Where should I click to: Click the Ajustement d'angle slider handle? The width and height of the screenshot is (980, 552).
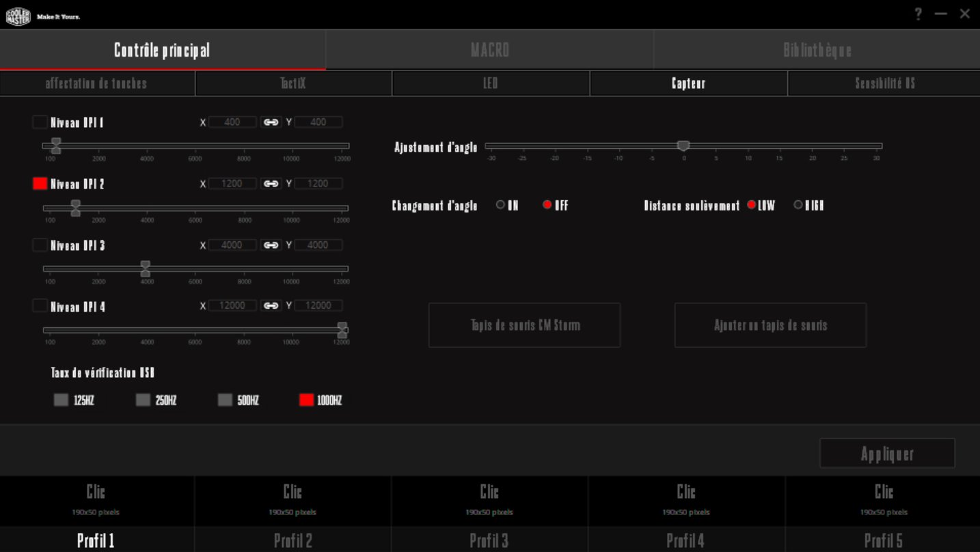pyautogui.click(x=683, y=146)
